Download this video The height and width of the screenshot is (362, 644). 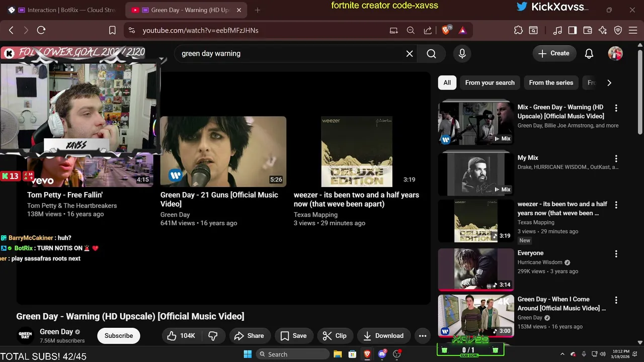click(x=384, y=336)
